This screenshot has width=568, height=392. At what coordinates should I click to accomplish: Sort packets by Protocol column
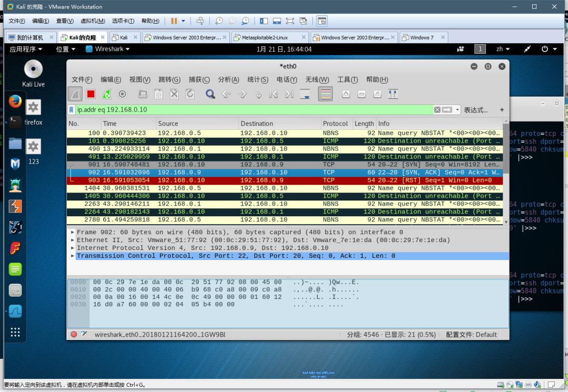coord(337,124)
